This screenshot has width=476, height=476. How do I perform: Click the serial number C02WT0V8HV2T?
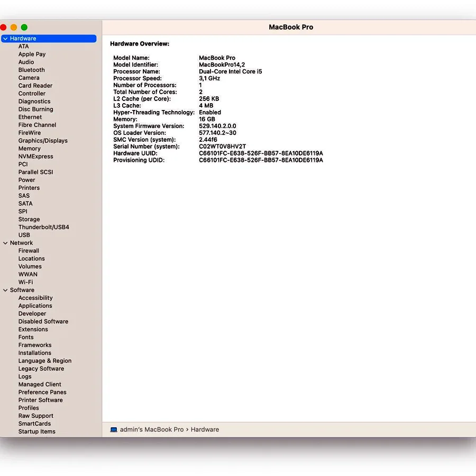point(223,147)
